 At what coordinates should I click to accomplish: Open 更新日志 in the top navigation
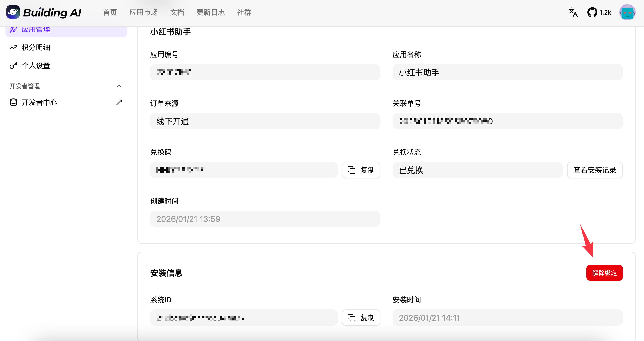tap(210, 12)
